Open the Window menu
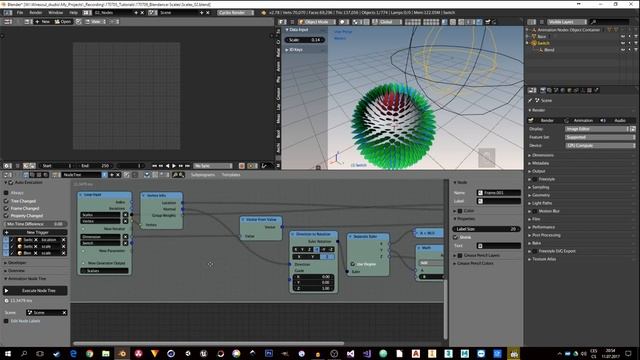The width and height of the screenshot is (640, 360). coord(56,13)
